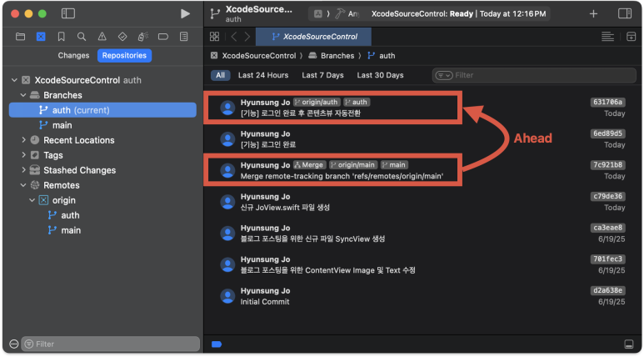Click the Merge badge on commit
This screenshot has height=357, width=644.
coord(310,165)
